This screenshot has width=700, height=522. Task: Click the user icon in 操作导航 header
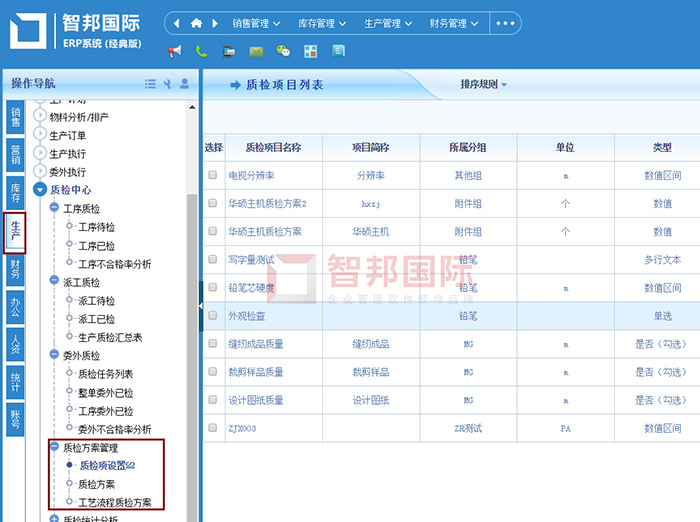[185, 84]
